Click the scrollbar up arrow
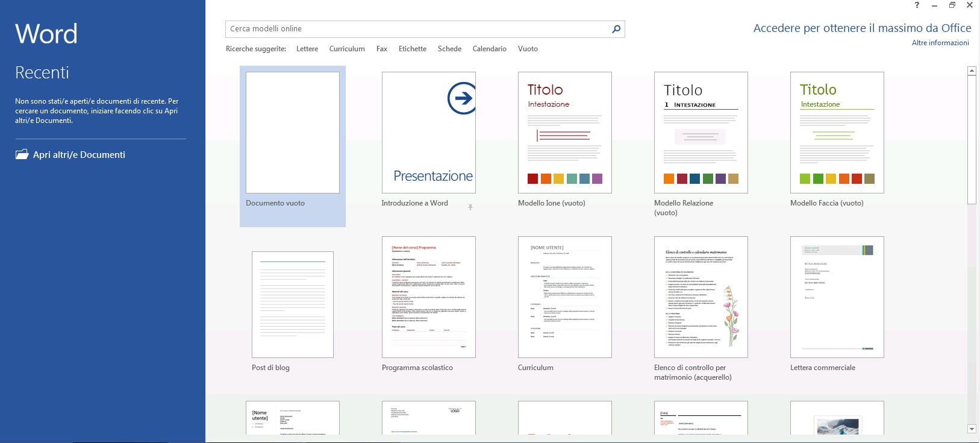Image resolution: width=980 pixels, height=443 pixels. pos(972,71)
